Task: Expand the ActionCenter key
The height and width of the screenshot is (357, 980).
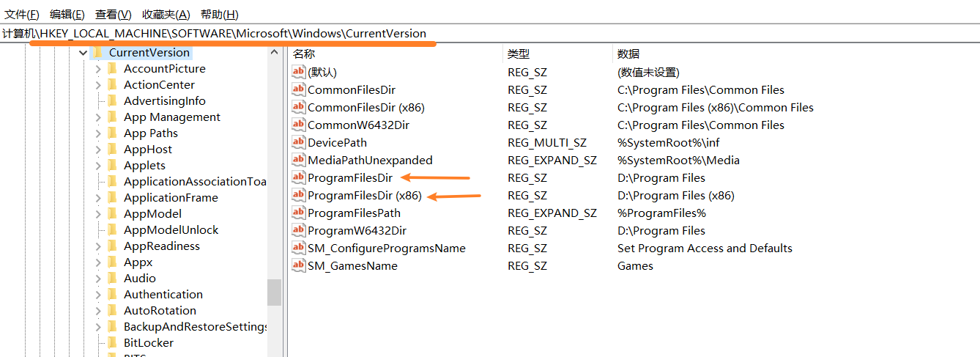Action: pos(97,85)
